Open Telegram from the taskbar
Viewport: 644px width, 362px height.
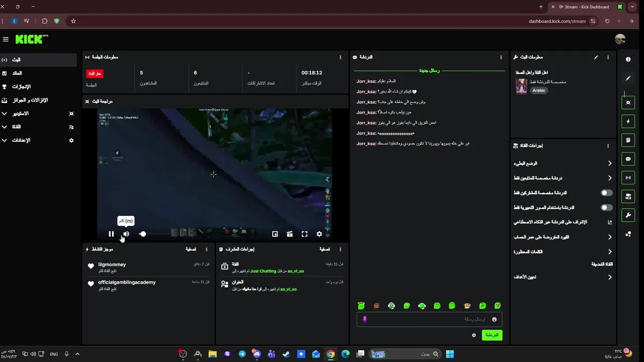[x=242, y=354]
